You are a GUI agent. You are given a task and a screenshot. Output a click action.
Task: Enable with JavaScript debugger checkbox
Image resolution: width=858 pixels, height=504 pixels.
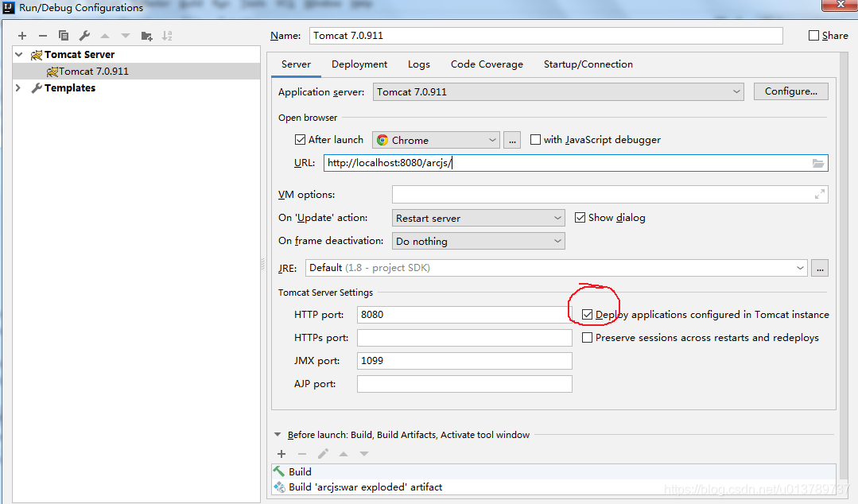coord(535,140)
